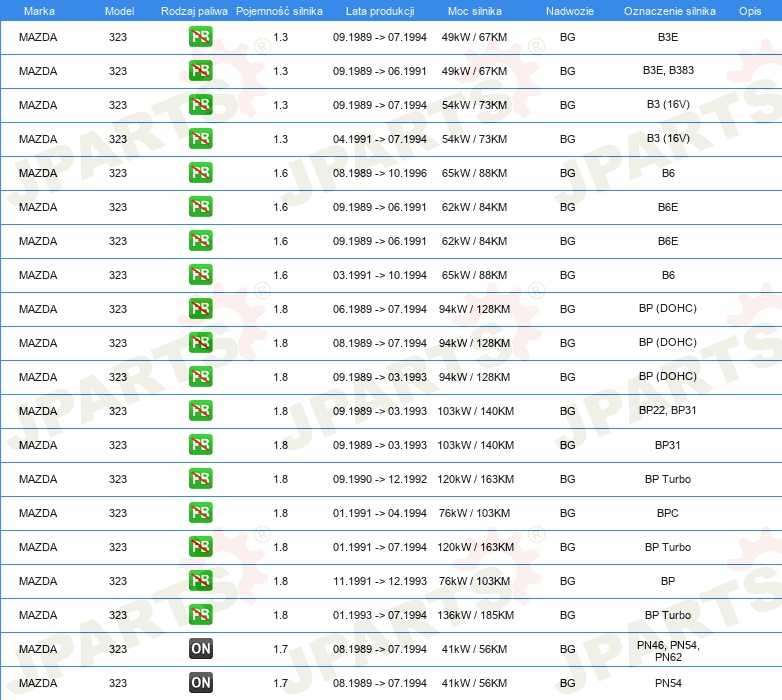The image size is (782, 700).
Task: Click the petrol icon in the BP31-only 103kW row
Action: 200,445
